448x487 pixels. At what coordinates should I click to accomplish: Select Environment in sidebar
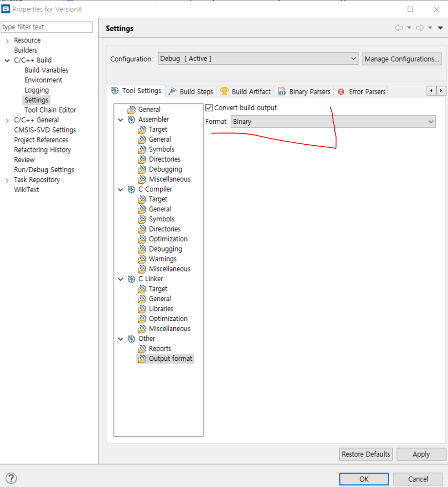point(43,80)
